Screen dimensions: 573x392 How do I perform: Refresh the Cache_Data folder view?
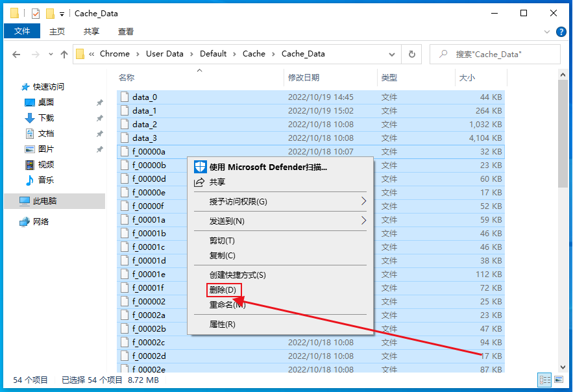pyautogui.click(x=412, y=54)
